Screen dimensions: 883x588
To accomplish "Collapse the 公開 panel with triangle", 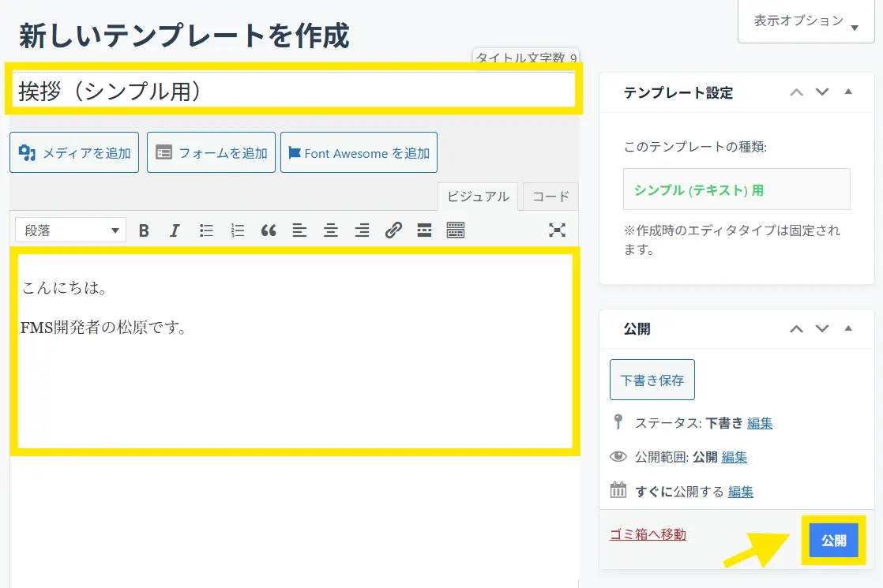I will (x=848, y=328).
